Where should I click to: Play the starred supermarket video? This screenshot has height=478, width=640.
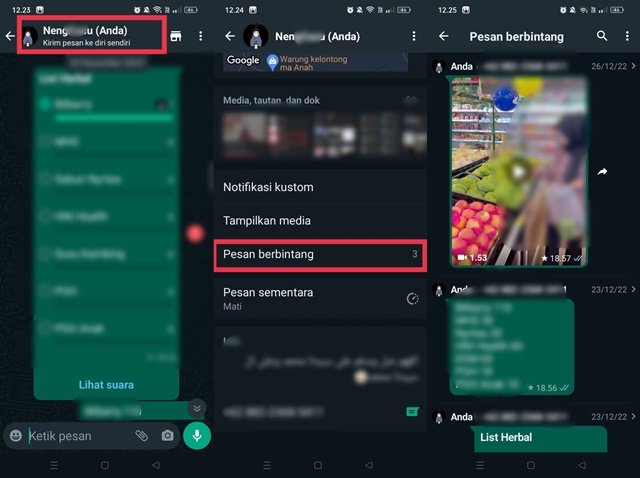coord(519,172)
